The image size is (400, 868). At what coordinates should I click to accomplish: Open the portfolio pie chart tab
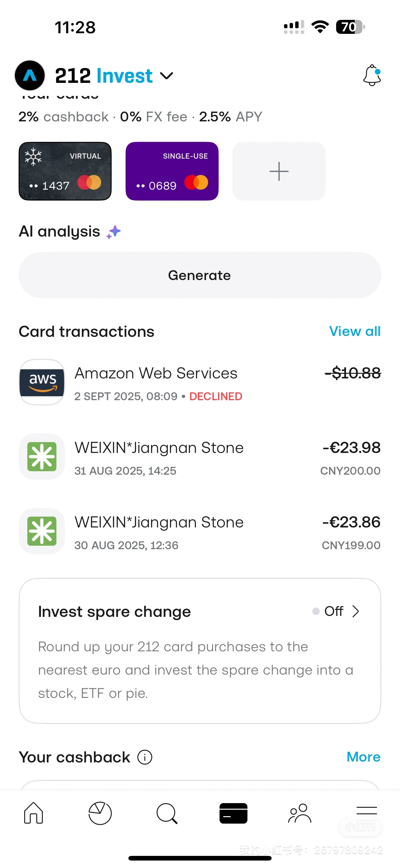[x=100, y=813]
